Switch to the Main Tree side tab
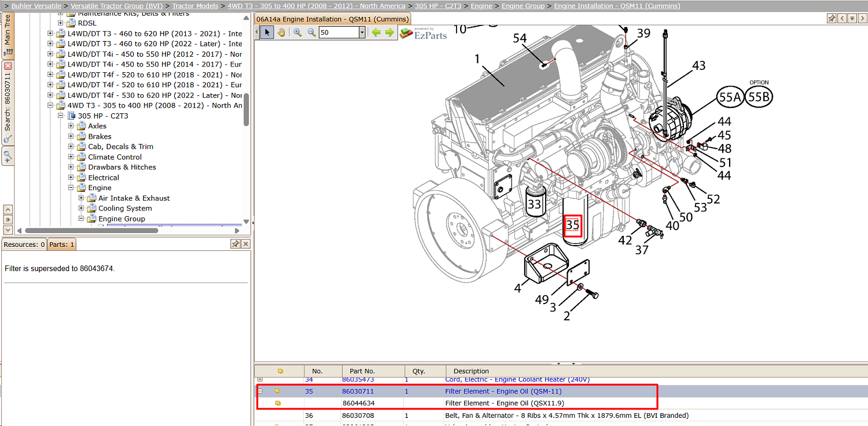This screenshot has height=426, width=868. (8, 35)
